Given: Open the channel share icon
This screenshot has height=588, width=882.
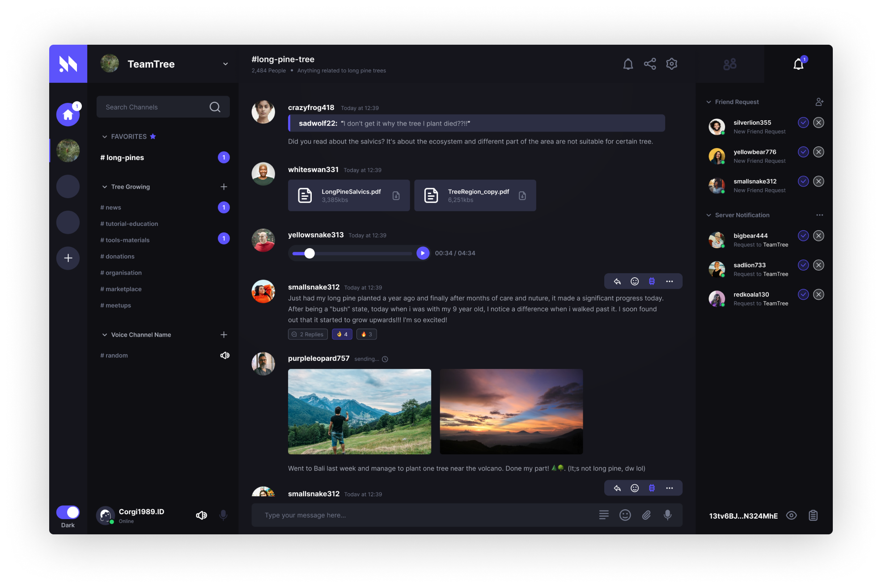Looking at the screenshot, I should (649, 64).
